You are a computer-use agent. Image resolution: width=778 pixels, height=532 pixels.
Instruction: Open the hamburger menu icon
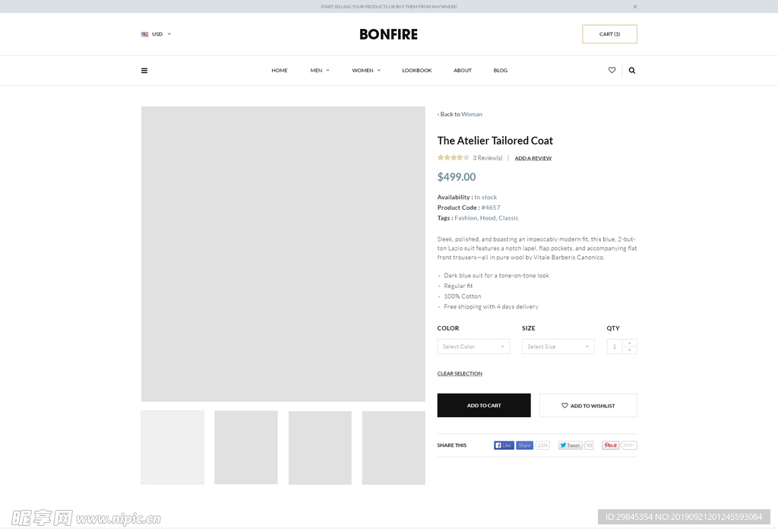[144, 71]
